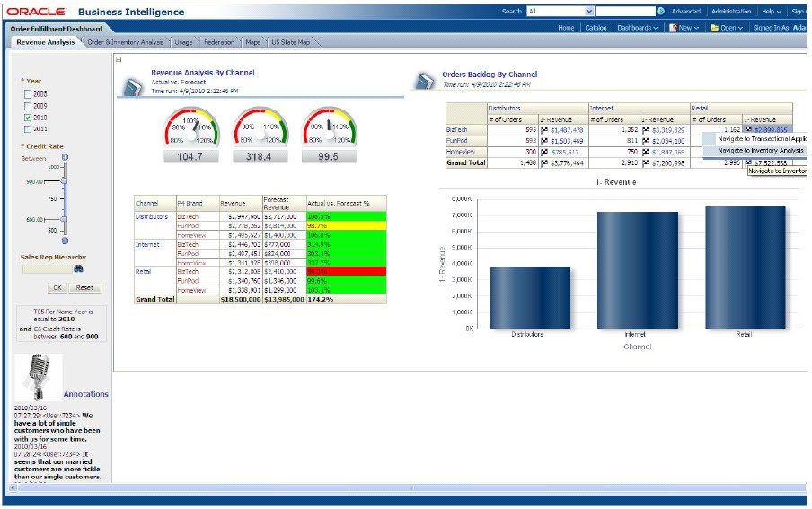Switch to Order & Inventory Analysis tab

[x=126, y=42]
